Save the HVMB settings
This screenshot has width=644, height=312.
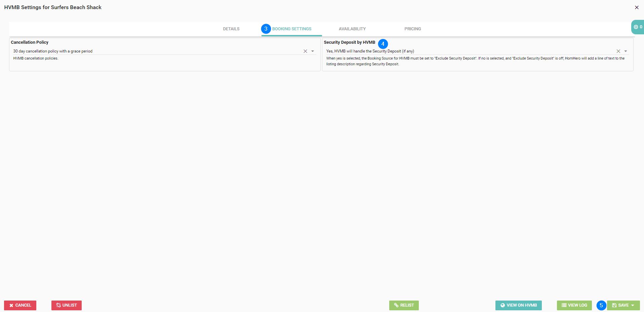tap(620, 305)
